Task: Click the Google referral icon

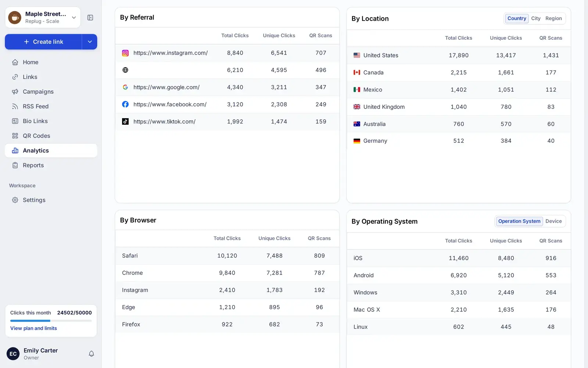Action: coord(125,87)
